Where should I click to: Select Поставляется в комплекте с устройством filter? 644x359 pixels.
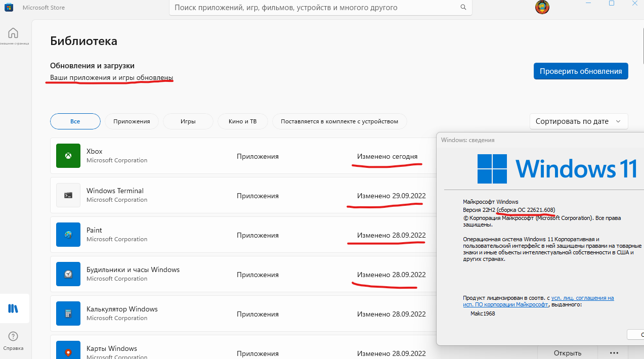pos(339,121)
